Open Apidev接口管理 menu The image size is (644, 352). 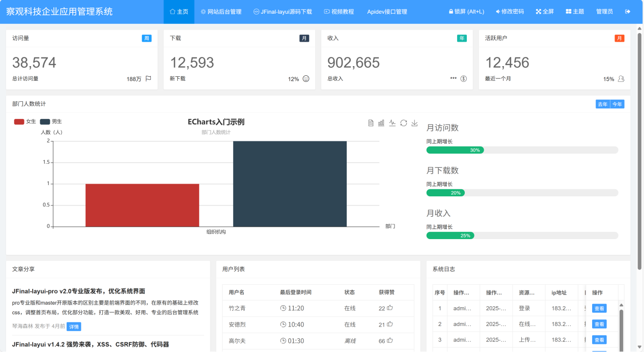[x=387, y=12]
